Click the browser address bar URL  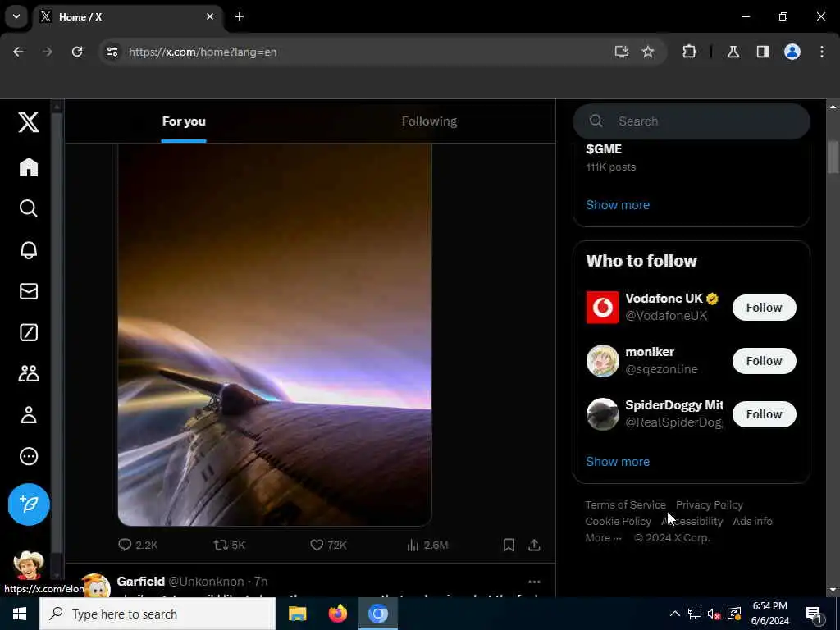pos(203,52)
